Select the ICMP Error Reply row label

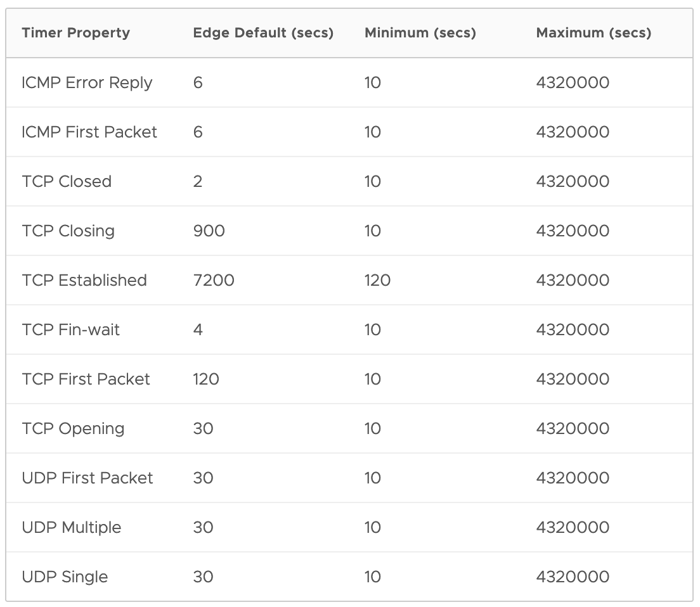click(x=87, y=83)
